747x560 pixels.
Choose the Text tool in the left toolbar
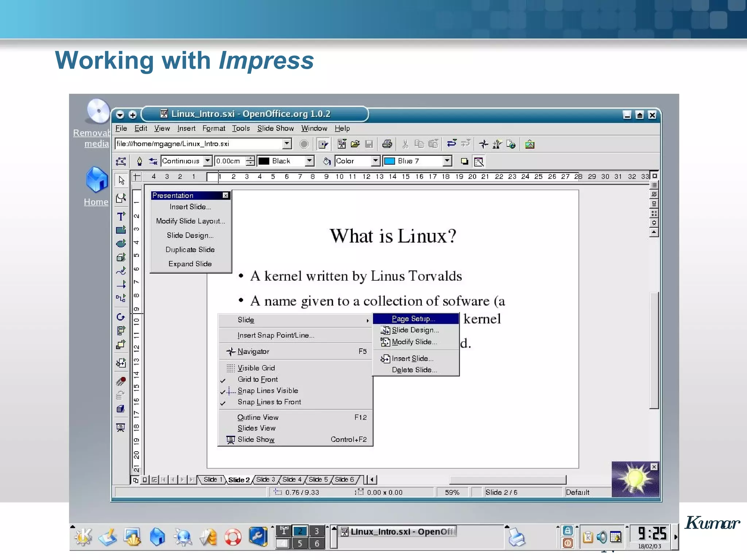121,216
